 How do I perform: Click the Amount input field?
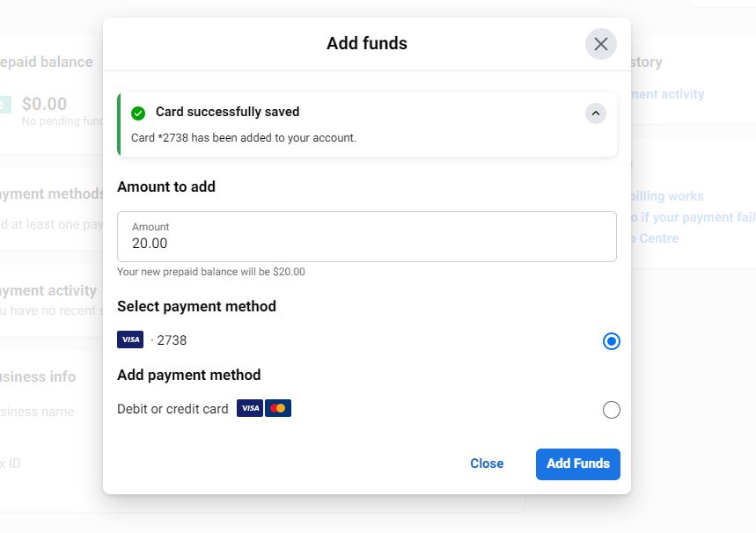point(366,237)
